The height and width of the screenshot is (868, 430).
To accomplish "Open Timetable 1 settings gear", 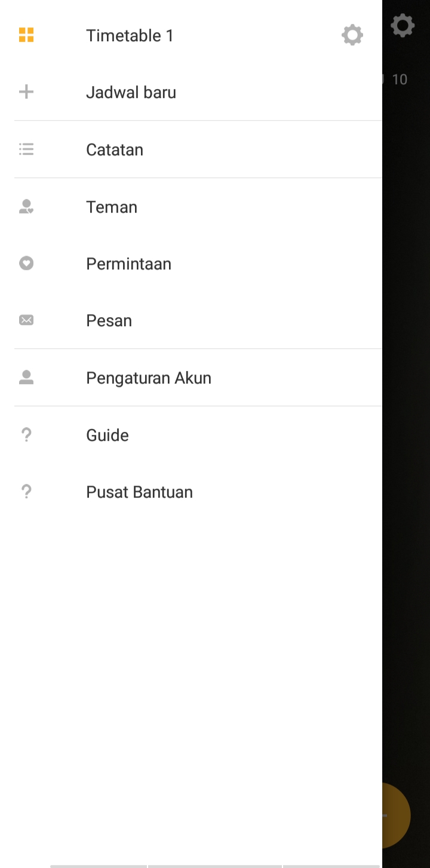I will [352, 35].
